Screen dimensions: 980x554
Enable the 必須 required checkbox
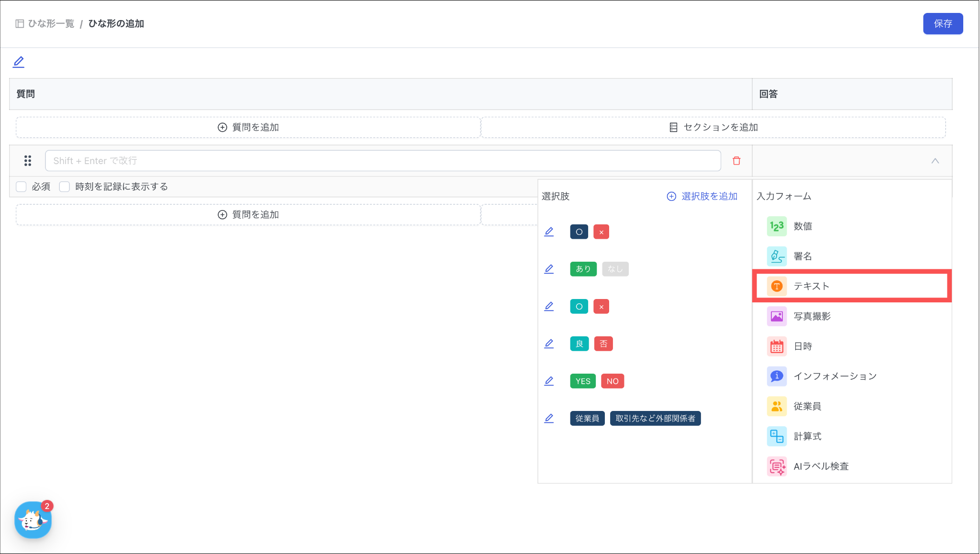coord(21,187)
